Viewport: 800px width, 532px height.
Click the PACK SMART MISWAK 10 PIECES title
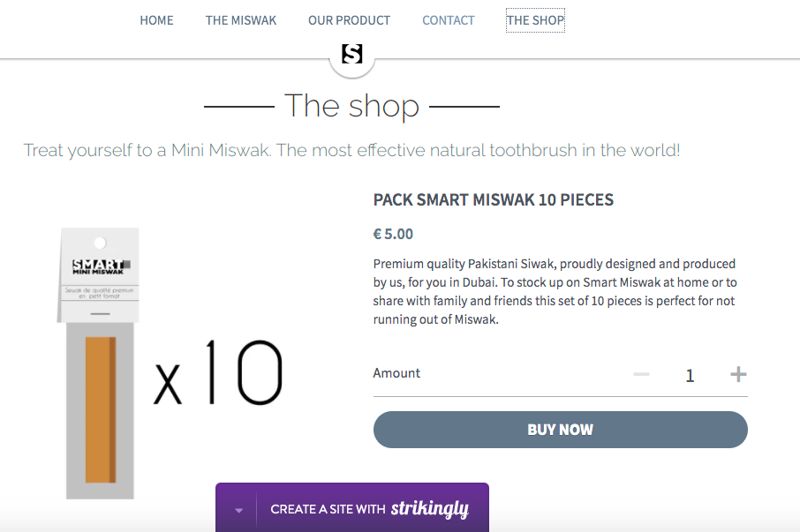(493, 199)
